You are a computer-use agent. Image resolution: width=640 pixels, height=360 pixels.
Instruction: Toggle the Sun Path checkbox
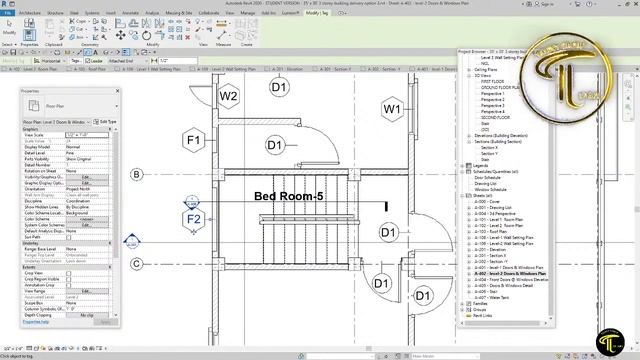69,237
